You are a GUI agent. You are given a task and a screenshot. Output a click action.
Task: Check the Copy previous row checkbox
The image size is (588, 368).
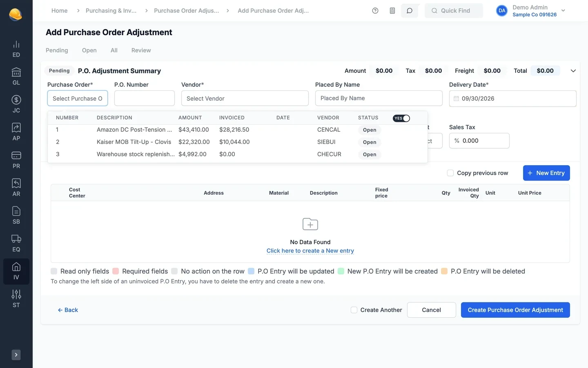point(450,173)
